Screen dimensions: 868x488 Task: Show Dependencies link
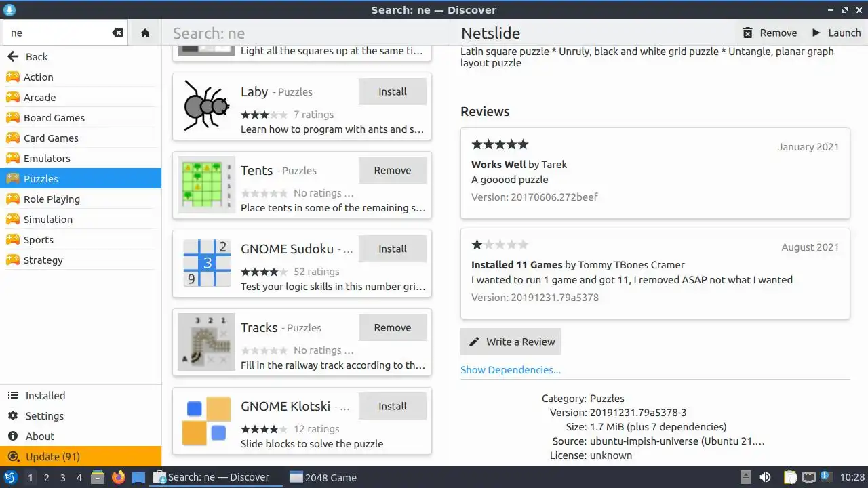511,370
